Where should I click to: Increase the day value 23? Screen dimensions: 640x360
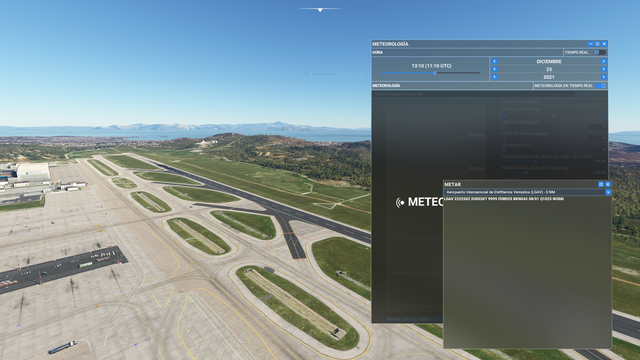[x=603, y=69]
